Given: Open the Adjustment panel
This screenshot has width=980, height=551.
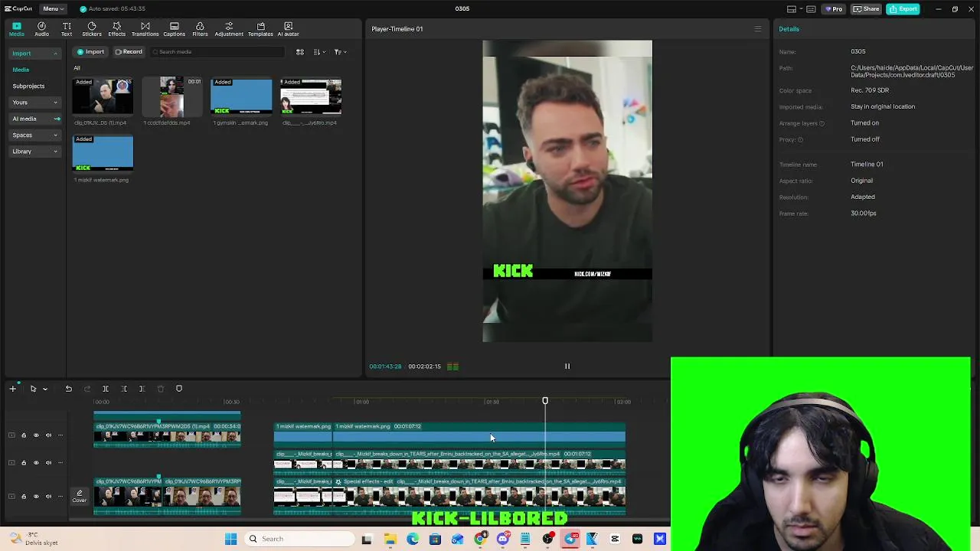Looking at the screenshot, I should (229, 29).
